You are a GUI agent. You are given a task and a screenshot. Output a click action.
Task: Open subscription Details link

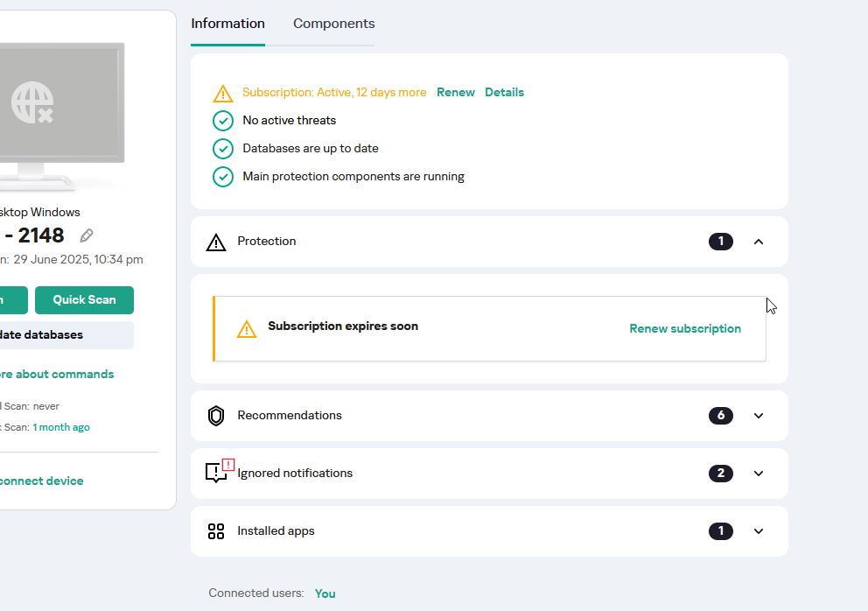point(504,92)
